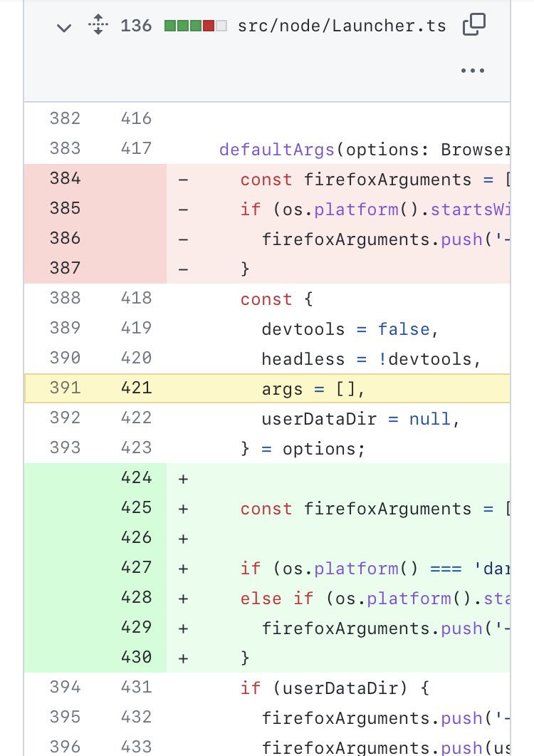The width and height of the screenshot is (534, 756).
Task: Click the 'devtools = false,' code line
Action: [338, 328]
